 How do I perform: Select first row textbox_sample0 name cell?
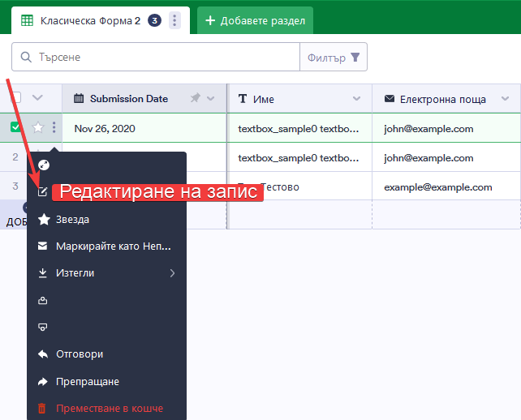[x=299, y=128]
